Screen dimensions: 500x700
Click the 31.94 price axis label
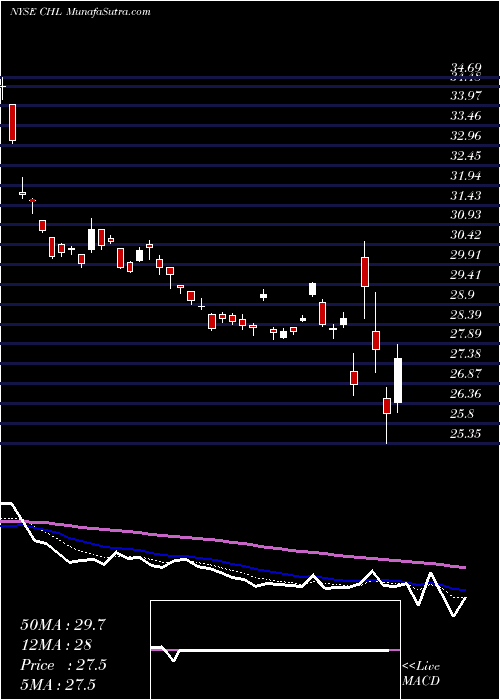pyautogui.click(x=466, y=176)
